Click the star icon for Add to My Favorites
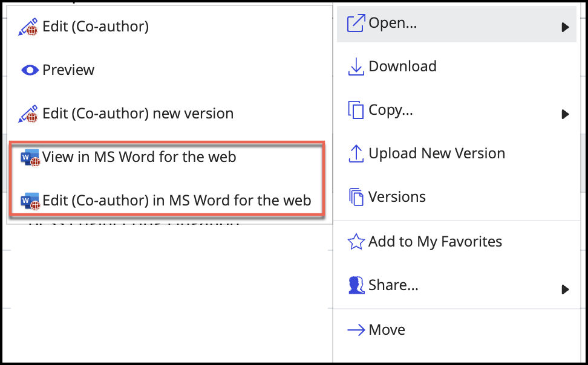 pyautogui.click(x=356, y=242)
